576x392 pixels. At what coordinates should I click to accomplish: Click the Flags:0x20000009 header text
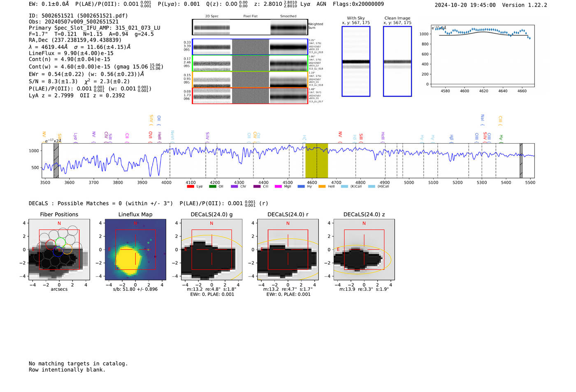pyautogui.click(x=358, y=4)
